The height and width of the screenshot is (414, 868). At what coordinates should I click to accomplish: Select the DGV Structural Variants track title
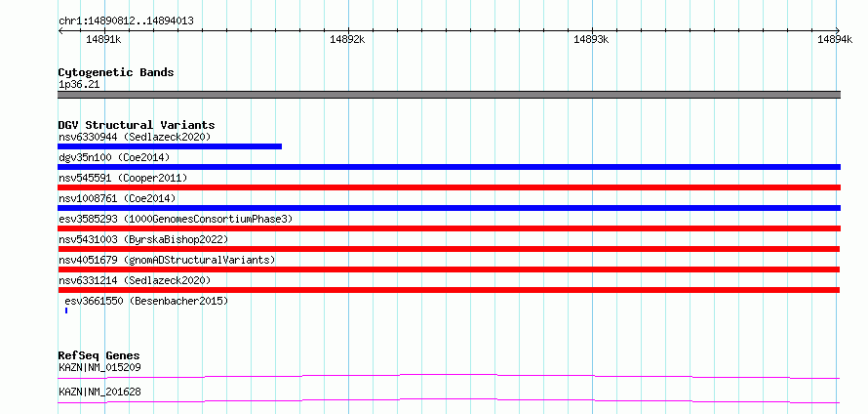pyautogui.click(x=137, y=125)
